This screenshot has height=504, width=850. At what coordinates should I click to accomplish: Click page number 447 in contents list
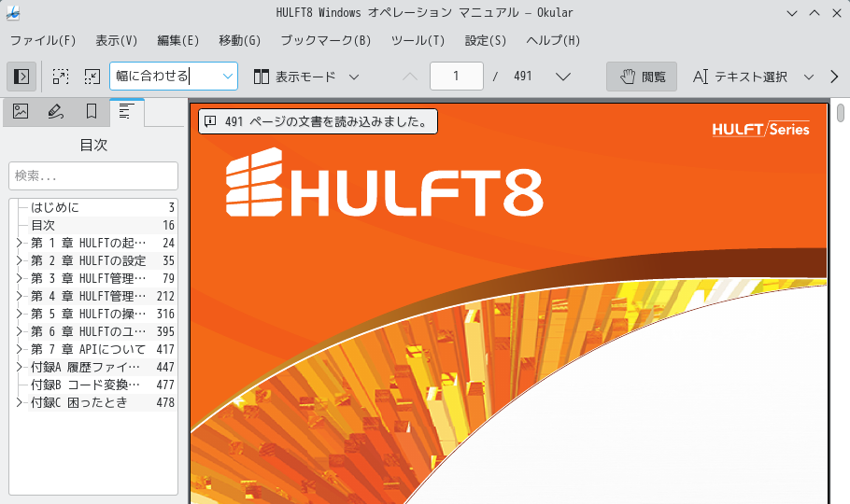point(165,367)
